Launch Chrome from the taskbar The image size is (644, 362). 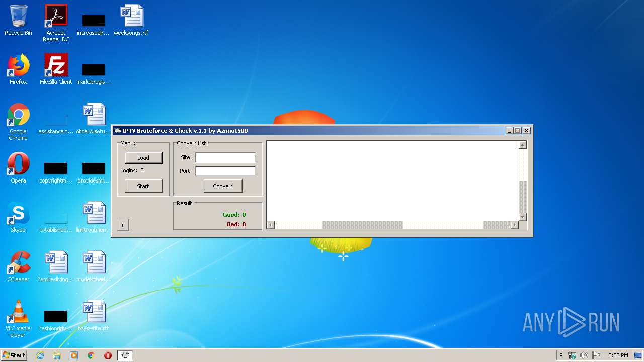click(x=91, y=355)
